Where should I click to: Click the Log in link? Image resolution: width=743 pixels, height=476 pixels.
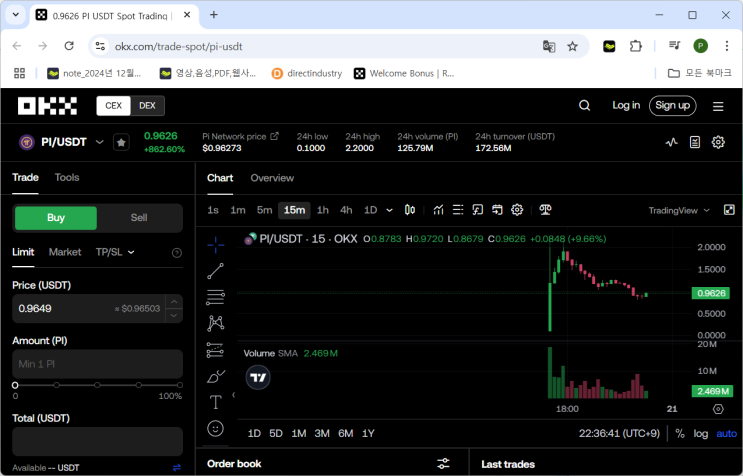626,105
